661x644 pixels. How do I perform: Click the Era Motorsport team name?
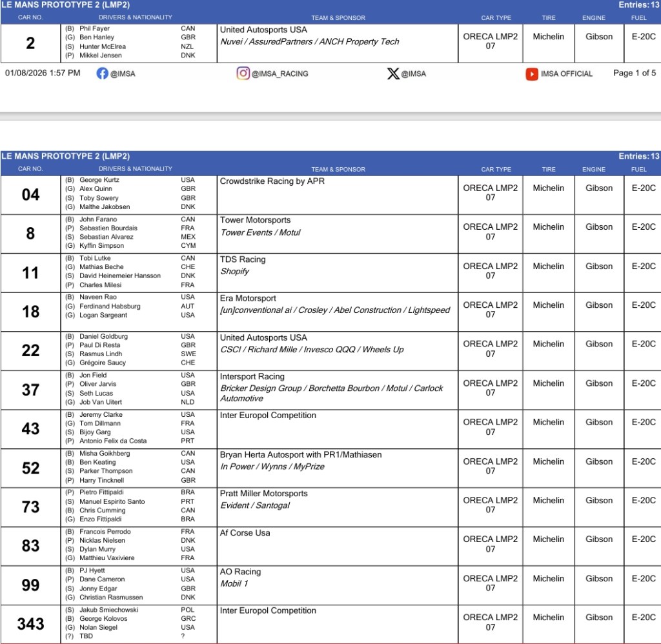248,298
